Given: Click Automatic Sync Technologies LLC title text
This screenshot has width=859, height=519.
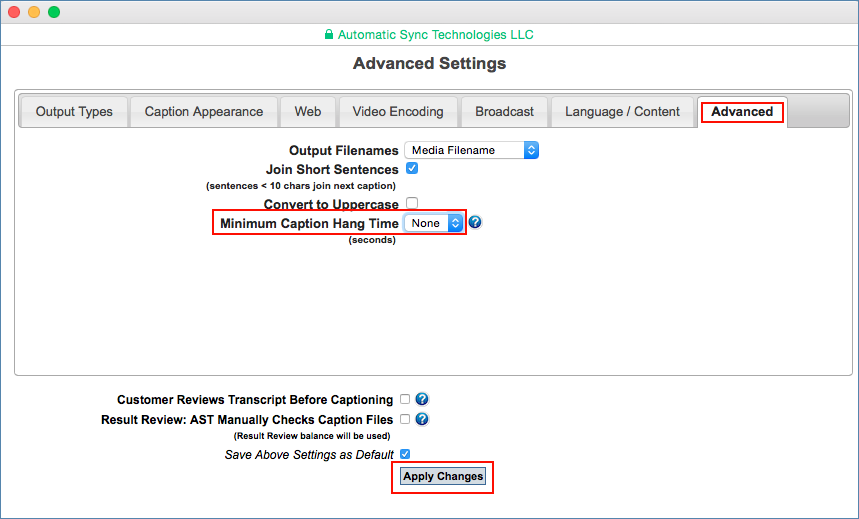Looking at the screenshot, I should (x=435, y=35).
